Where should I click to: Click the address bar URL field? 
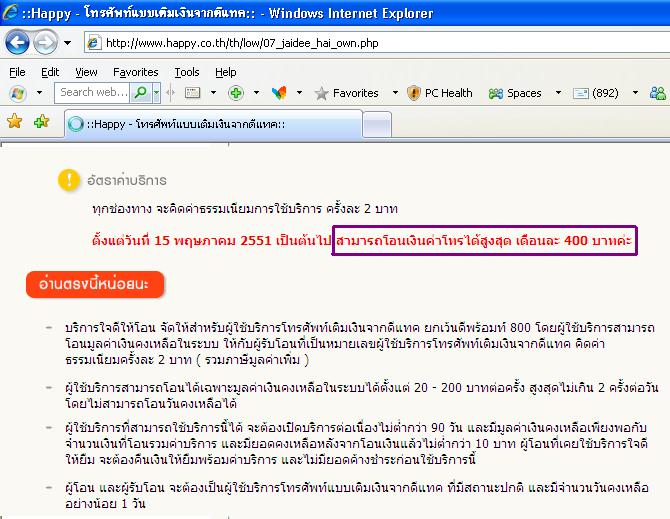point(377,43)
